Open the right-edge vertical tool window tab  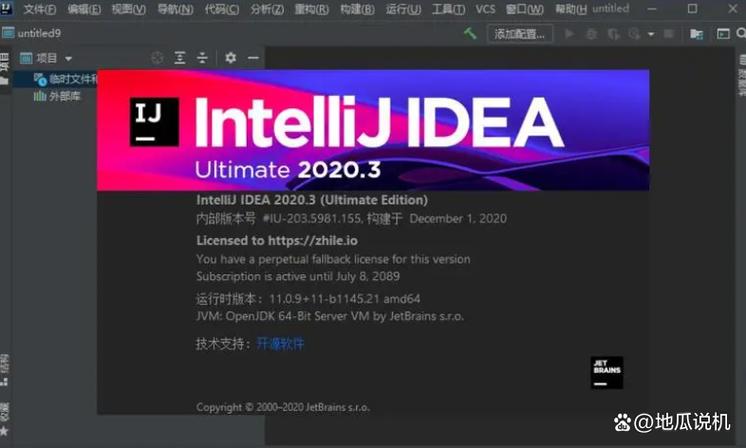pyautogui.click(x=742, y=75)
